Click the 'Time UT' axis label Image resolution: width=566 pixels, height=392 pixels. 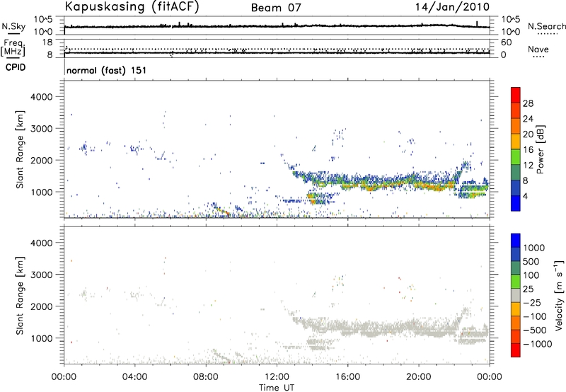[277, 388]
